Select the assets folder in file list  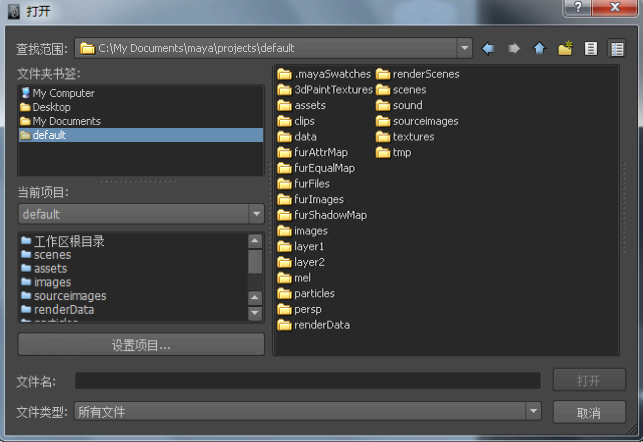(x=301, y=105)
